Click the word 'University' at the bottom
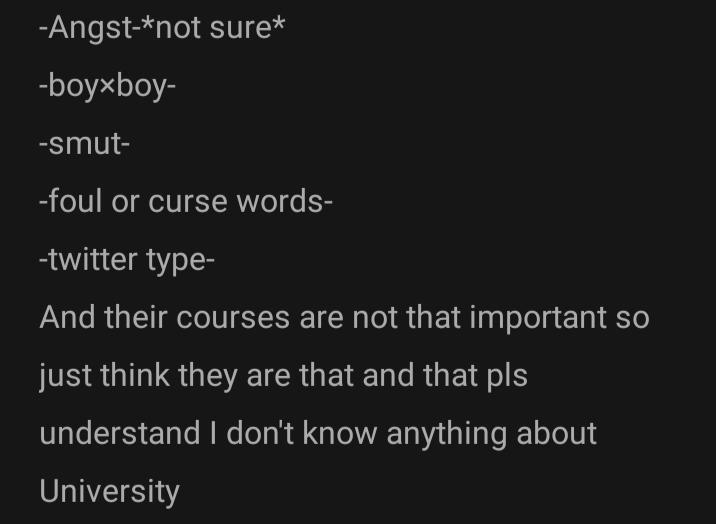This screenshot has width=716, height=524. click(110, 492)
